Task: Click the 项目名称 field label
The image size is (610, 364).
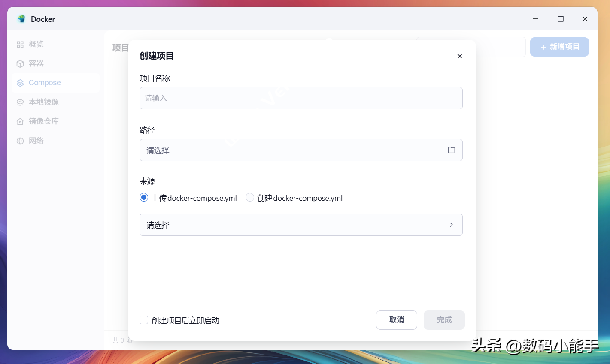Action: point(155,78)
